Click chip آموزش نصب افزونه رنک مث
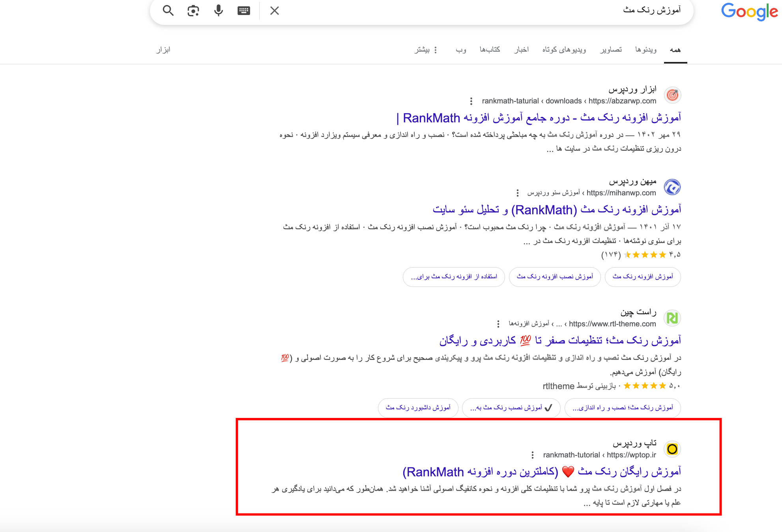Screen dimensions: 782x532 coord(555,277)
